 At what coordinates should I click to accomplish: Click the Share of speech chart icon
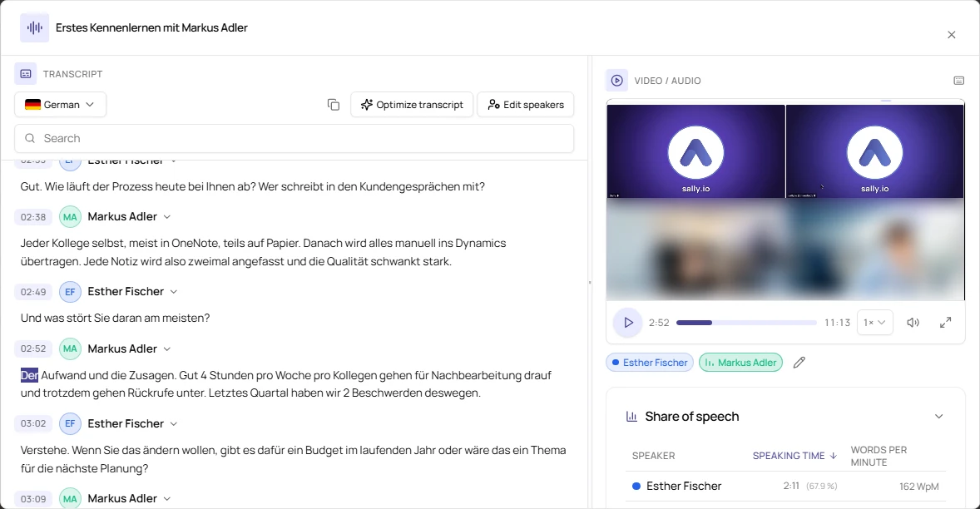tap(632, 417)
